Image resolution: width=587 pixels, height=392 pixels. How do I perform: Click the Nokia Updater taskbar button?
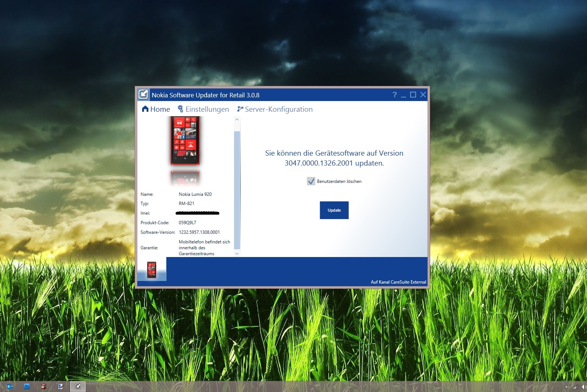click(x=78, y=386)
